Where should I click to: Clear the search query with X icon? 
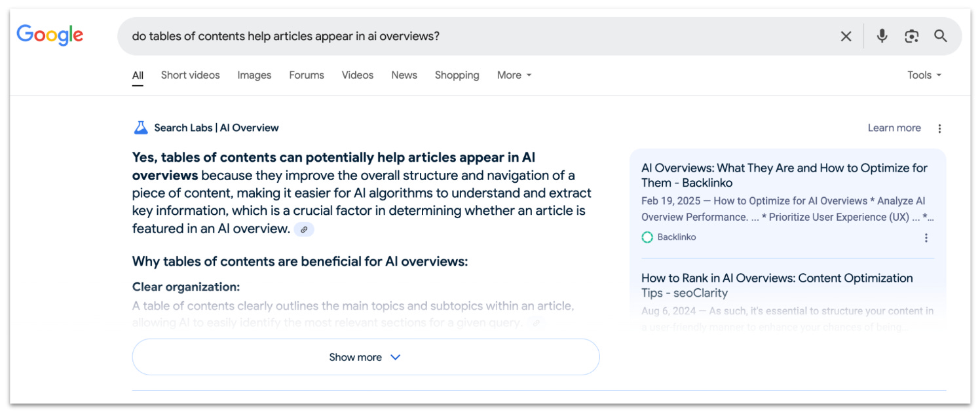pyautogui.click(x=846, y=37)
